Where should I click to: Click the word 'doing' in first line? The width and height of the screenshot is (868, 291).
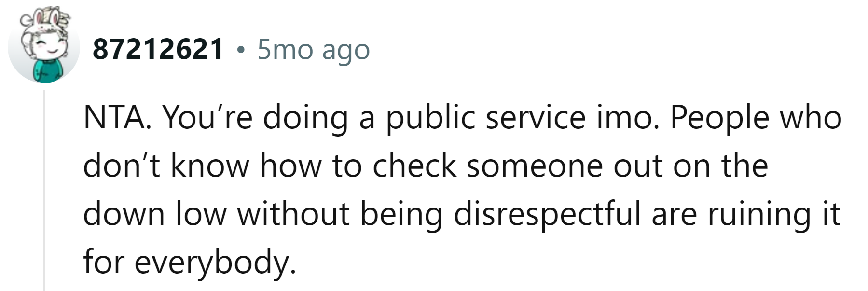[305, 119]
